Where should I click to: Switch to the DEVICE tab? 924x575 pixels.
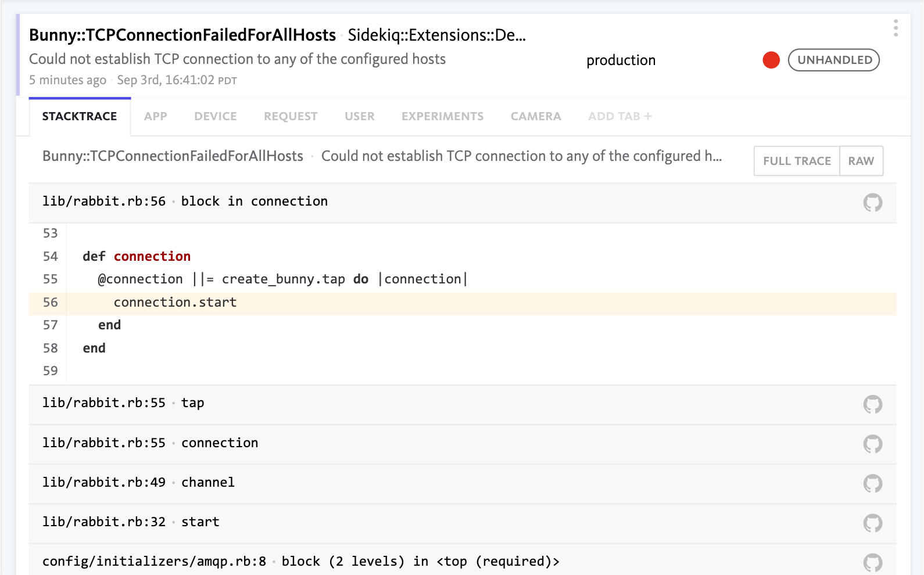216,116
